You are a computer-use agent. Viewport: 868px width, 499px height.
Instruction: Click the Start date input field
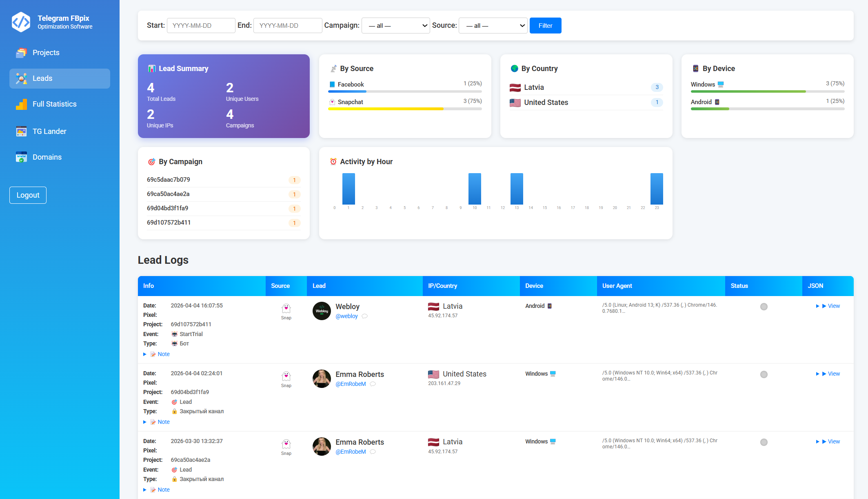pyautogui.click(x=201, y=26)
